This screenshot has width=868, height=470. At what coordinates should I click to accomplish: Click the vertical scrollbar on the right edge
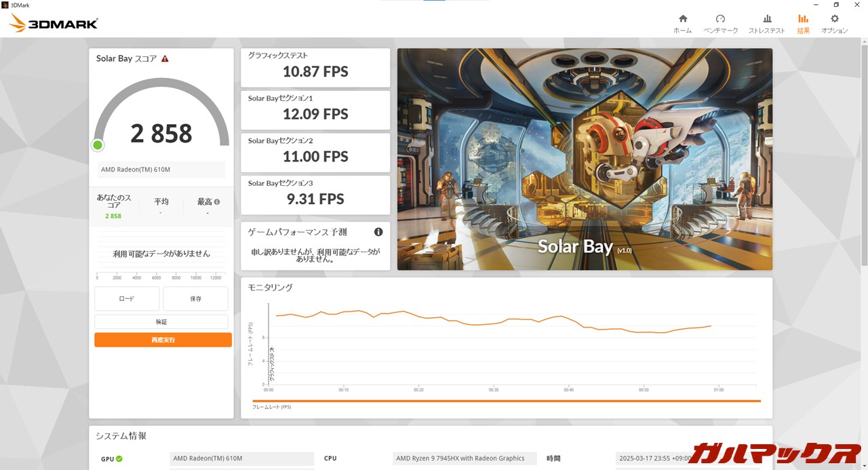point(864,156)
